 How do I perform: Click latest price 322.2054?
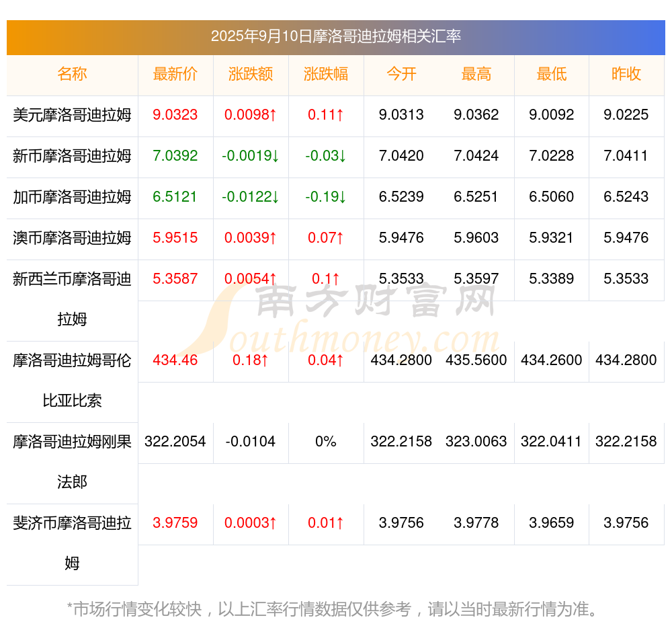tap(175, 441)
